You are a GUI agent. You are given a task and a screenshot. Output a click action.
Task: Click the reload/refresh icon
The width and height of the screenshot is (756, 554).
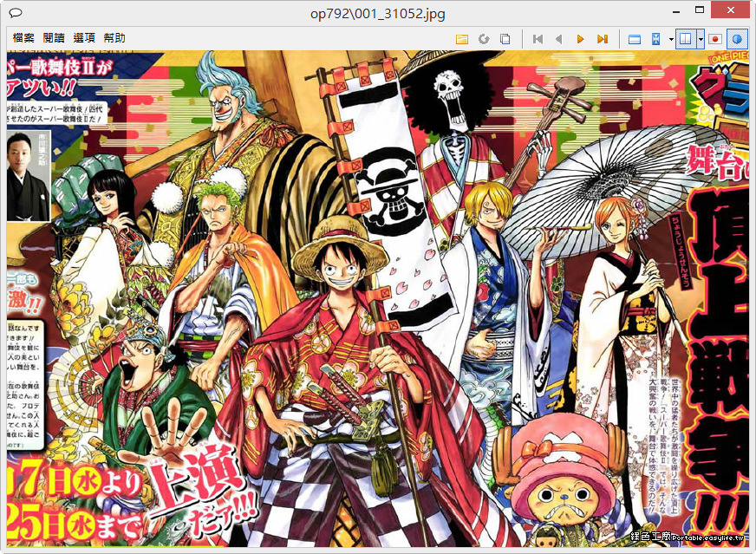(x=484, y=39)
